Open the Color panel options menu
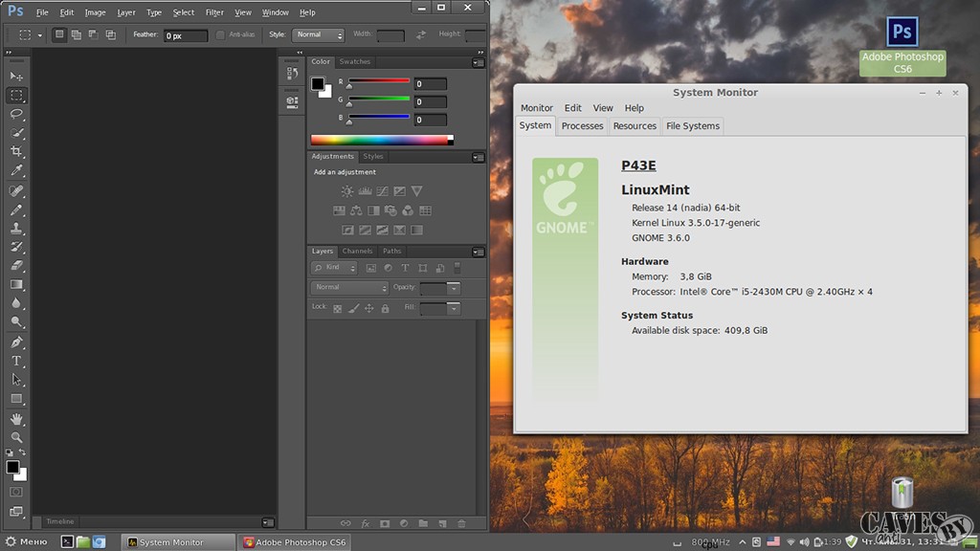Screen dimensions: 980x551 (x=479, y=62)
